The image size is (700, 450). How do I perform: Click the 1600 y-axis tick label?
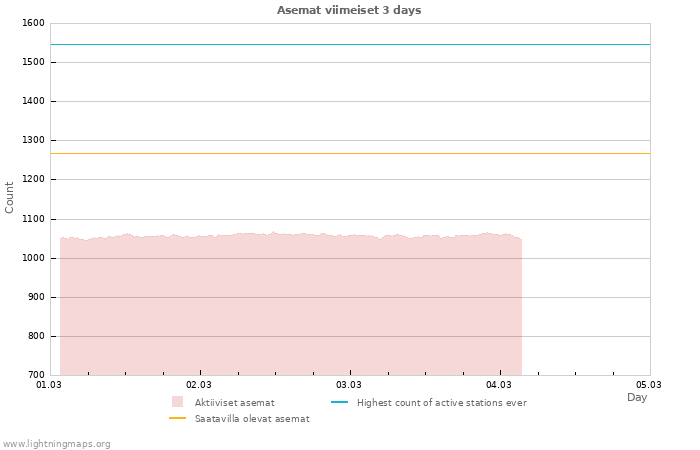[x=32, y=23]
